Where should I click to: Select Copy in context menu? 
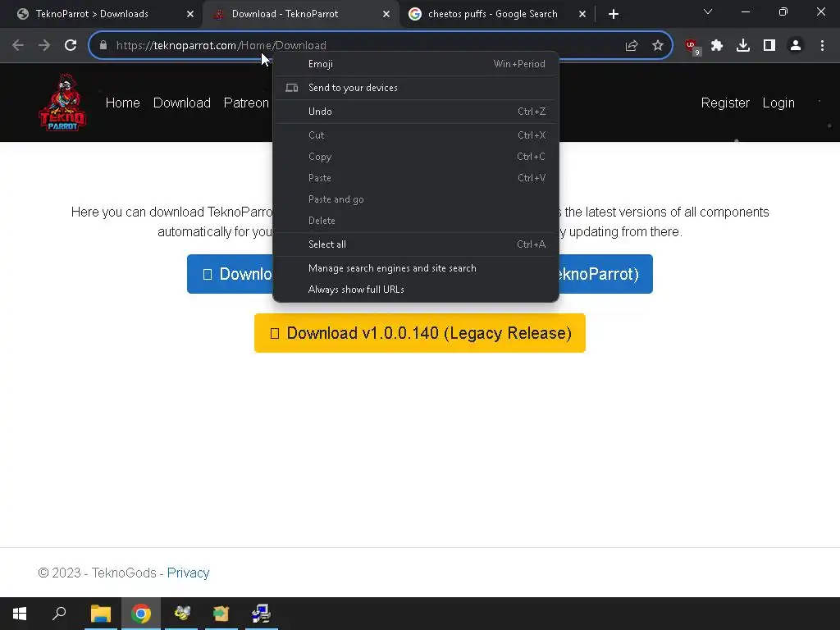[x=416, y=157]
